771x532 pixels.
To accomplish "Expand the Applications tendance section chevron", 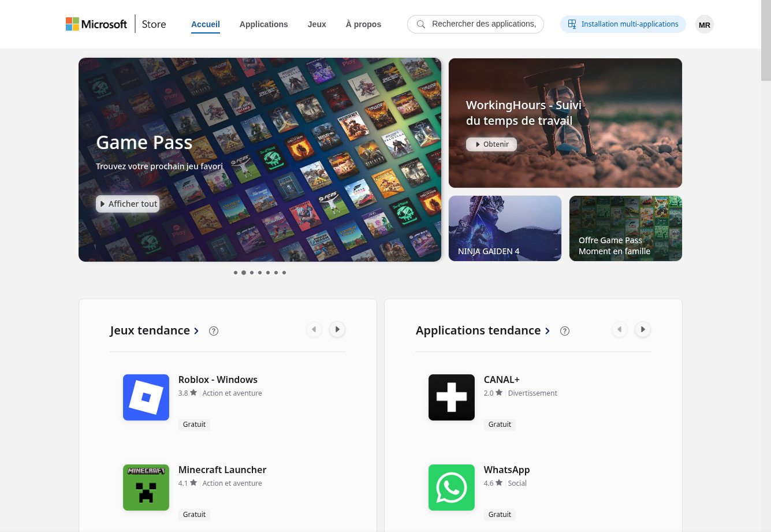I will [547, 331].
